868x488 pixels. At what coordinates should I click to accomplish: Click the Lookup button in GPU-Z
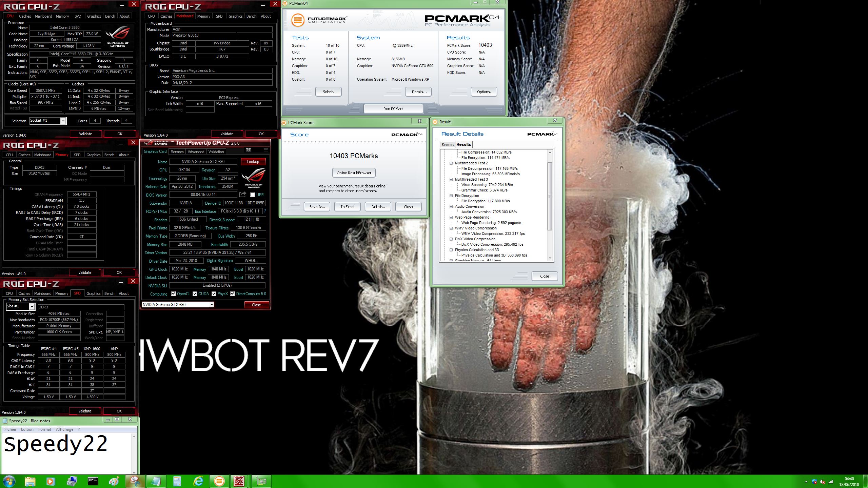coord(253,162)
